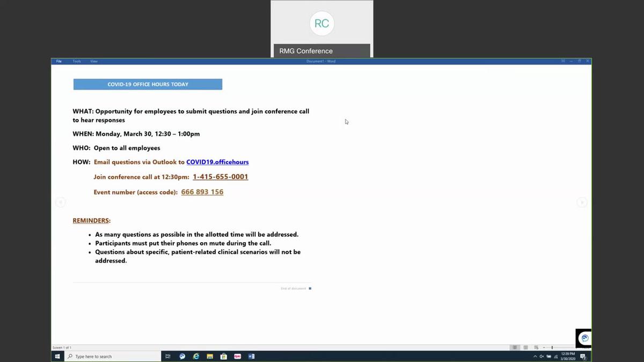Switch to Web Layout view in status bar

[x=536, y=347]
